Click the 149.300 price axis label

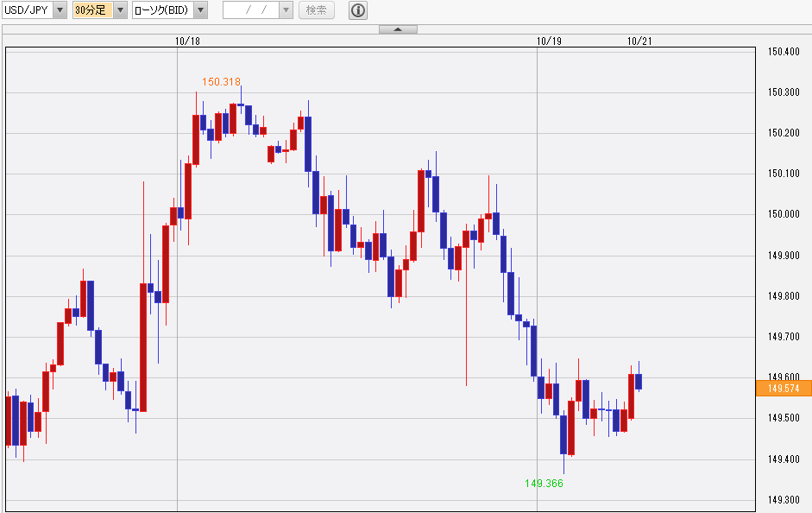click(x=784, y=500)
